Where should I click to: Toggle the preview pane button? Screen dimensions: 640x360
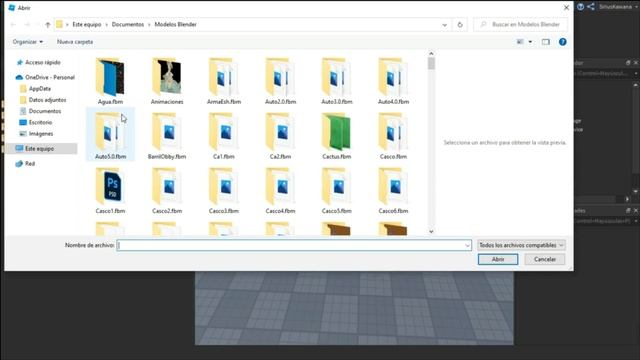point(546,42)
